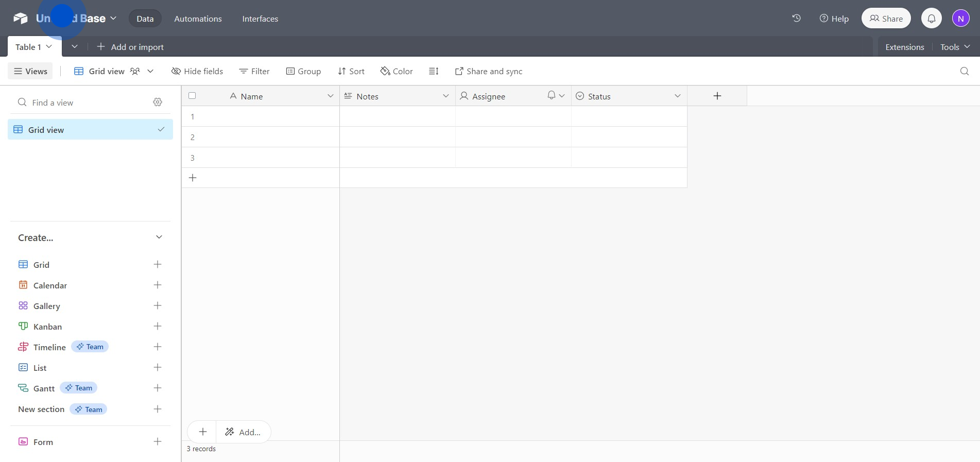Toggle the select all records checkbox

pyautogui.click(x=192, y=96)
